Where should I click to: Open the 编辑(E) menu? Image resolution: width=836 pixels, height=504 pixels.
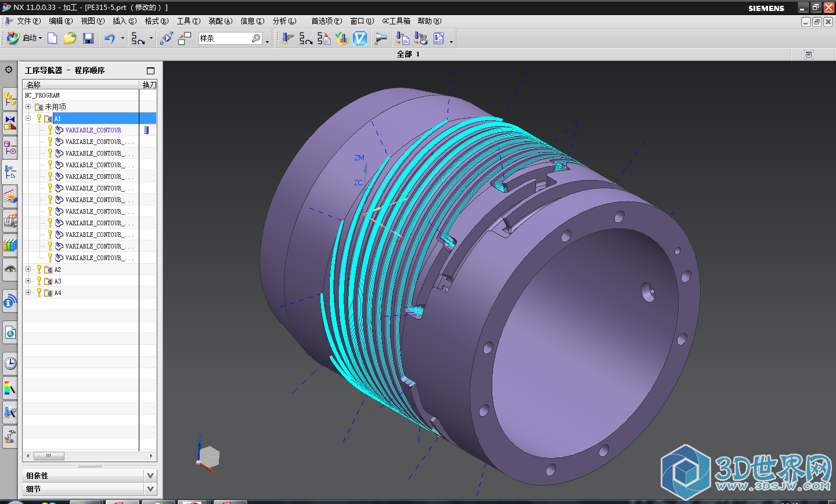tap(60, 21)
